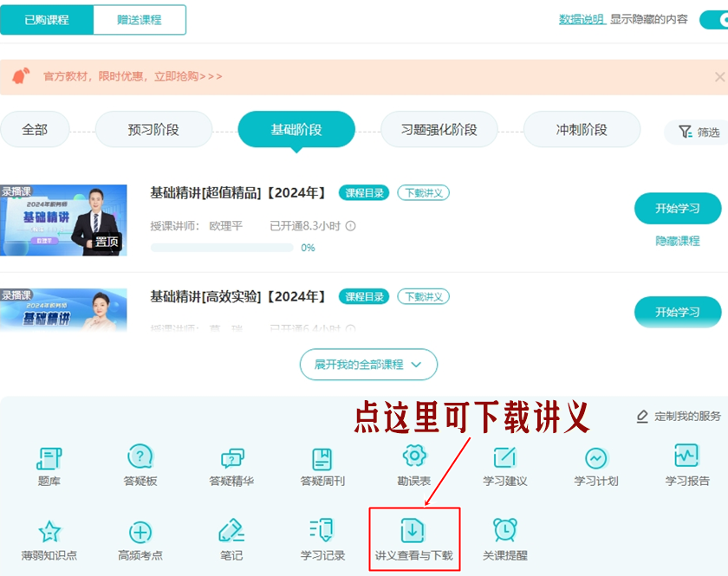Open the 笔记 notes icon
This screenshot has height=576, width=728.
pos(231,531)
